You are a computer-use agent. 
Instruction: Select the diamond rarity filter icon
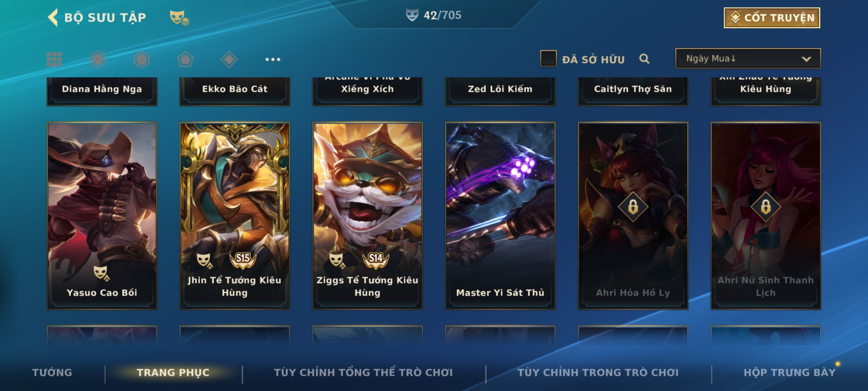click(x=229, y=59)
